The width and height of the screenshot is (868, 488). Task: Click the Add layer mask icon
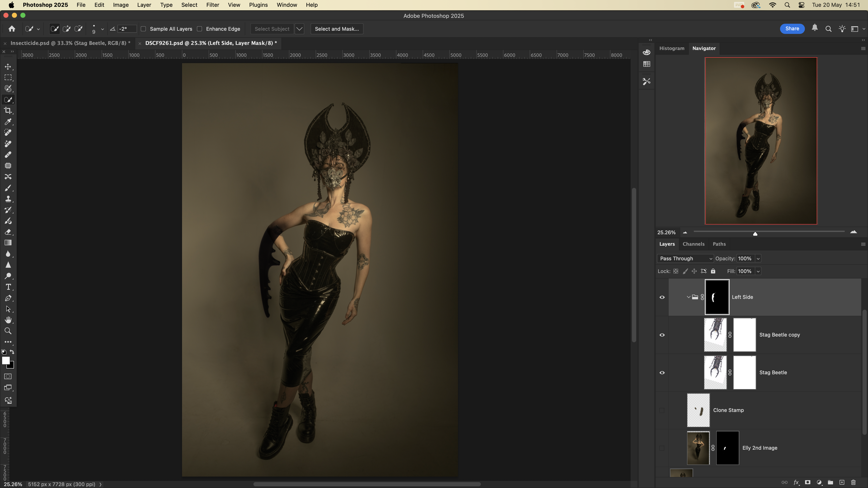pyautogui.click(x=808, y=482)
